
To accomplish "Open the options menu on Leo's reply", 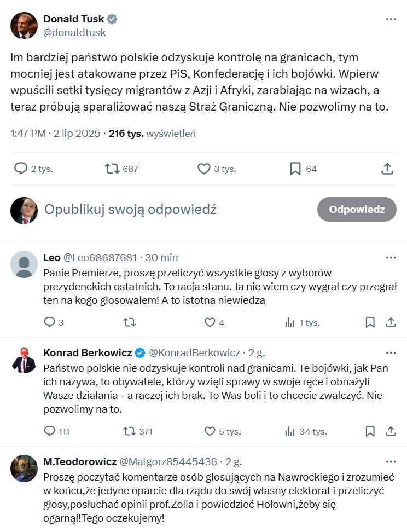I will point(391,257).
